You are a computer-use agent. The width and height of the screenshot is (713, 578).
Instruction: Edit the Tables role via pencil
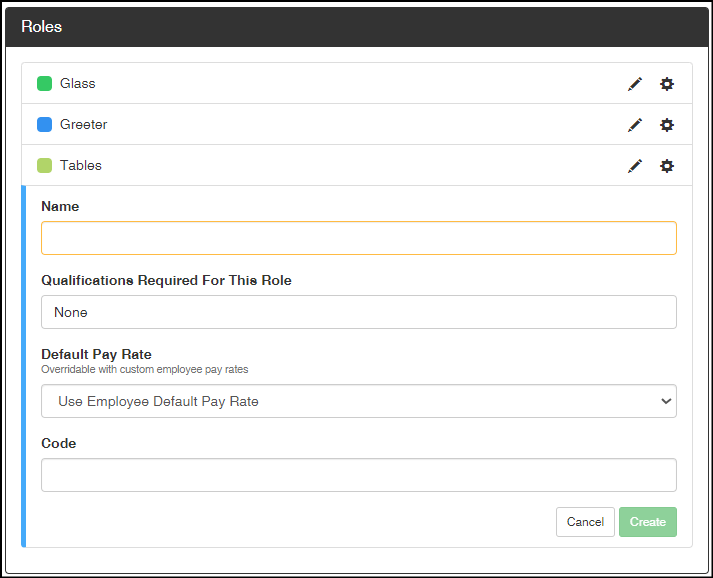(x=635, y=166)
